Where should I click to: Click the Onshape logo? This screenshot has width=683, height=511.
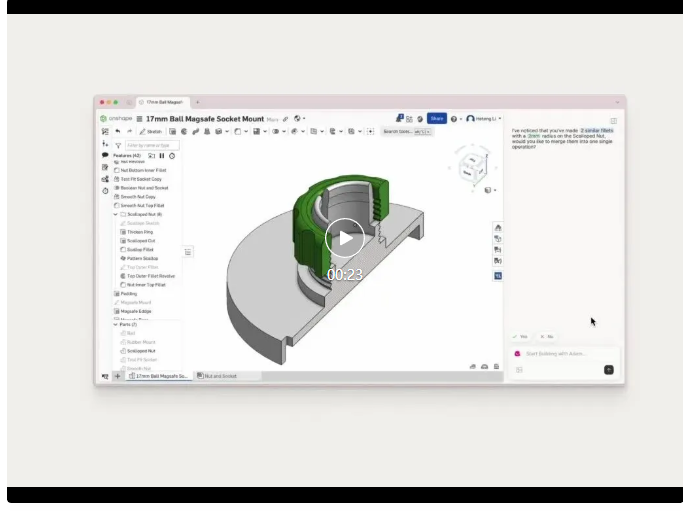click(x=116, y=118)
